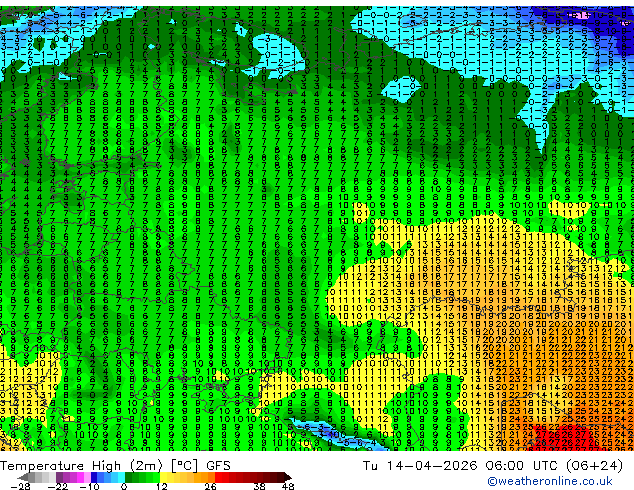Click the dark blue legend segment above -10
This screenshot has width=634, height=490.
pyautogui.click(x=94, y=477)
